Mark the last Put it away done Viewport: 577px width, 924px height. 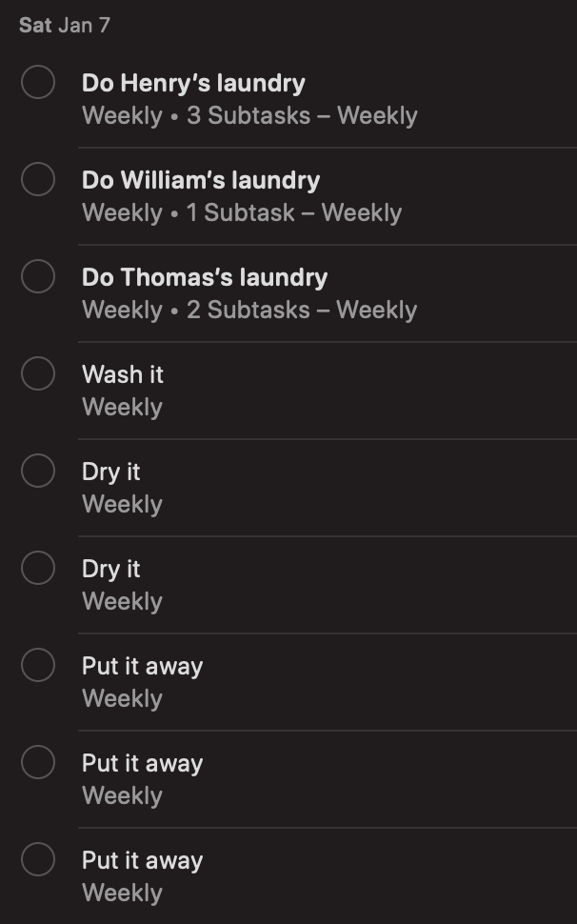click(38, 859)
